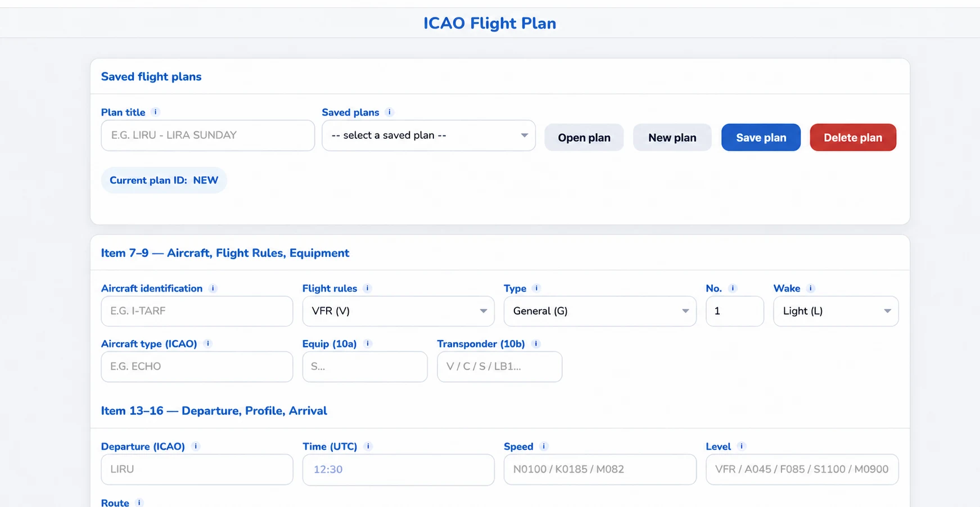Click the Transponder (10b) input field
This screenshot has height=507, width=980.
(499, 366)
